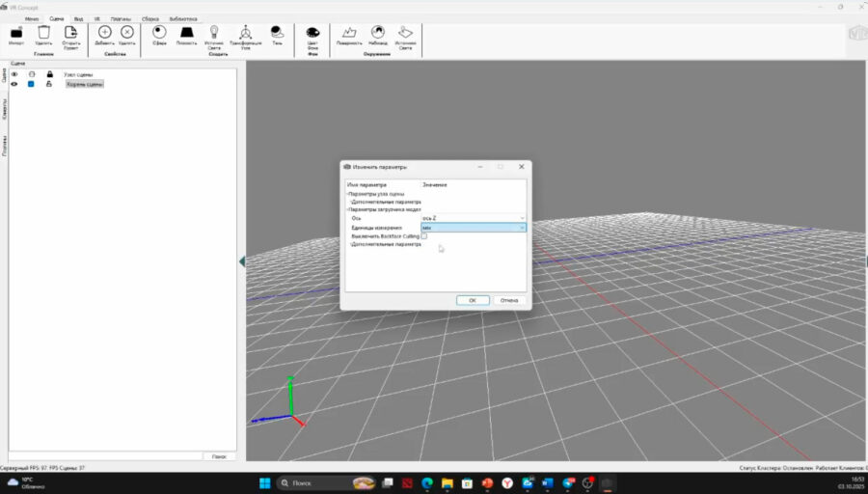
Task: Collapse the model loading parameters section
Action: [348, 209]
